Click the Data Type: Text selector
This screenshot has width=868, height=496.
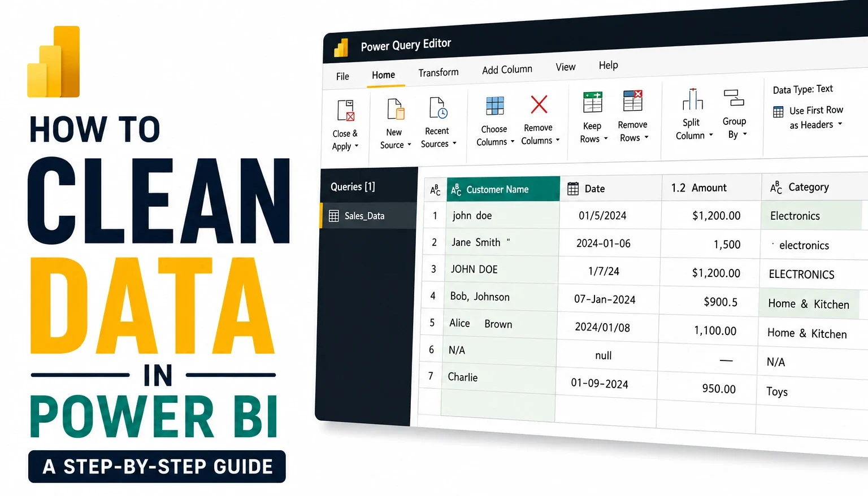pos(803,89)
